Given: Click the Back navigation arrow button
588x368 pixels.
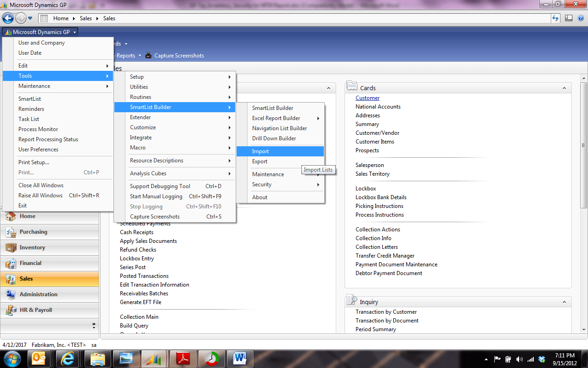Looking at the screenshot, I should 7,18.
